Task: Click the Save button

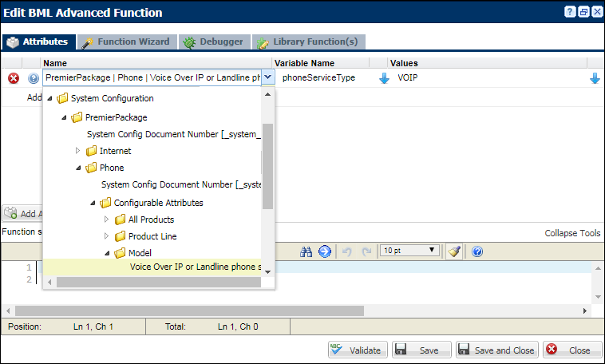Action: click(421, 350)
